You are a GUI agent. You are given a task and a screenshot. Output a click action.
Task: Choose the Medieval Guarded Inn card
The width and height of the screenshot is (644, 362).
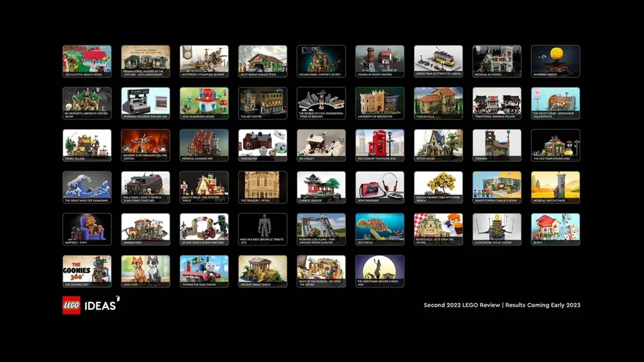pyautogui.click(x=204, y=145)
